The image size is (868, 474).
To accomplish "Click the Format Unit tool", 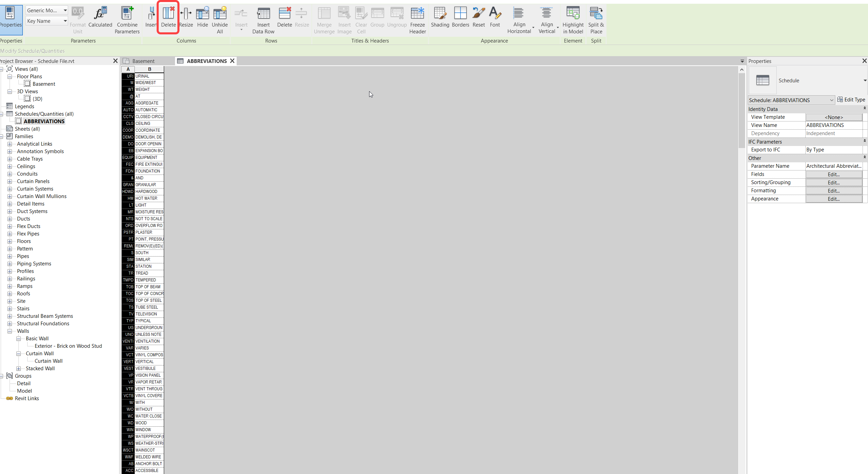I will coord(77,19).
